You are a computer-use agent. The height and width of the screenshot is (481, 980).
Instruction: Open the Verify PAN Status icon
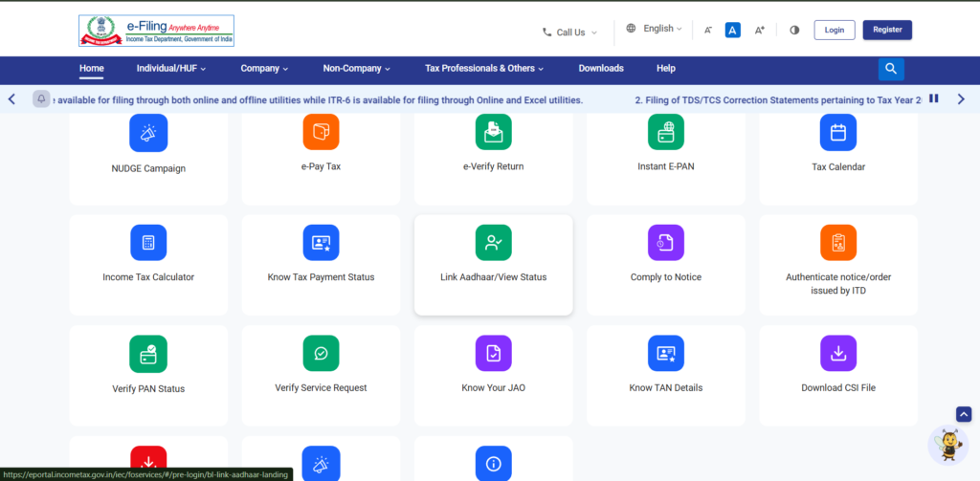pos(148,354)
